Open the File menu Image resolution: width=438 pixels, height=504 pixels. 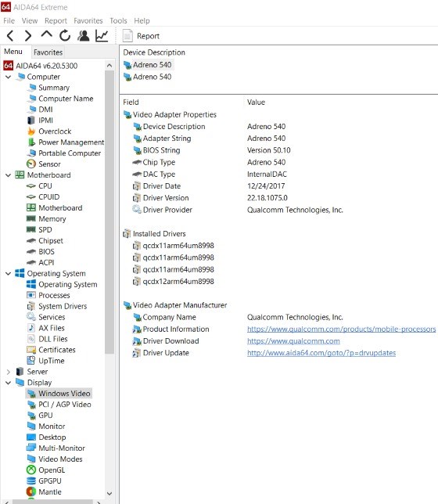9,21
